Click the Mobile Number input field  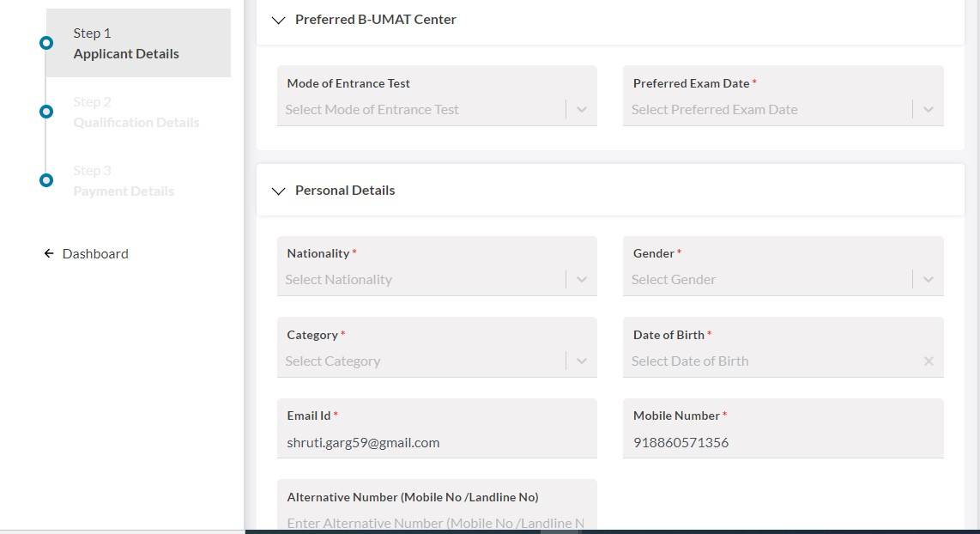tap(782, 443)
